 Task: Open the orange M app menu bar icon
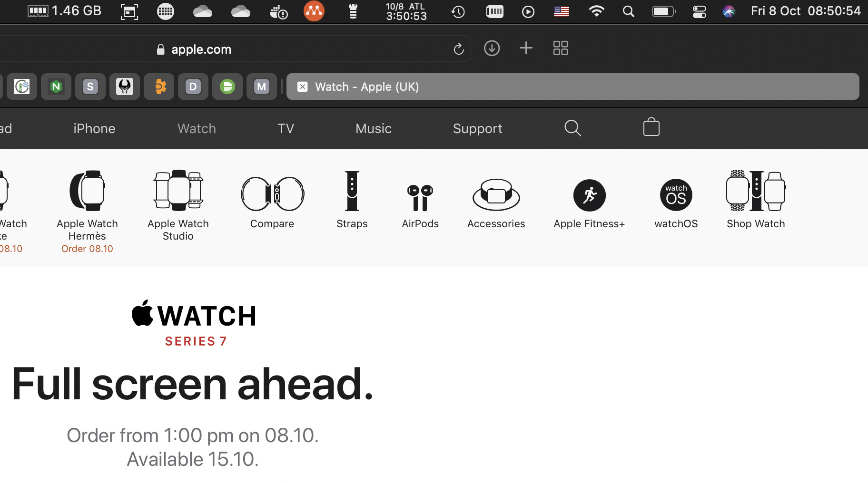click(314, 11)
